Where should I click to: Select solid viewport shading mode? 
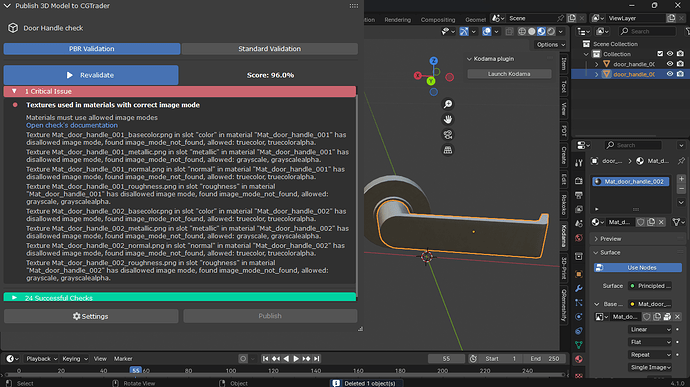[x=532, y=31]
